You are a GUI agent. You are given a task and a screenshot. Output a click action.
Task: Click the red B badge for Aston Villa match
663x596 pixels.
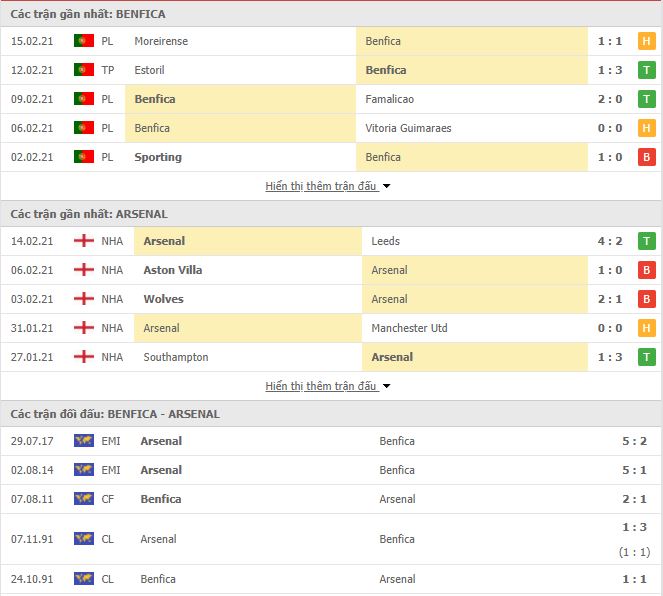tap(647, 270)
